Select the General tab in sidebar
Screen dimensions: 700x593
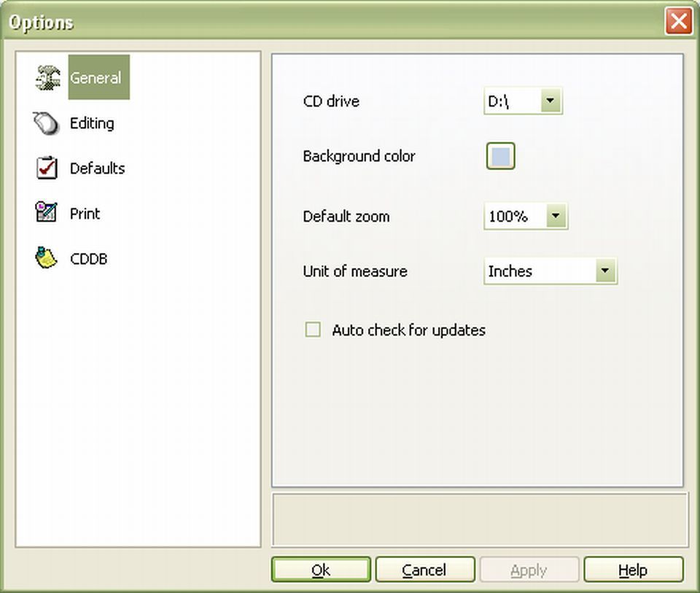(98, 77)
